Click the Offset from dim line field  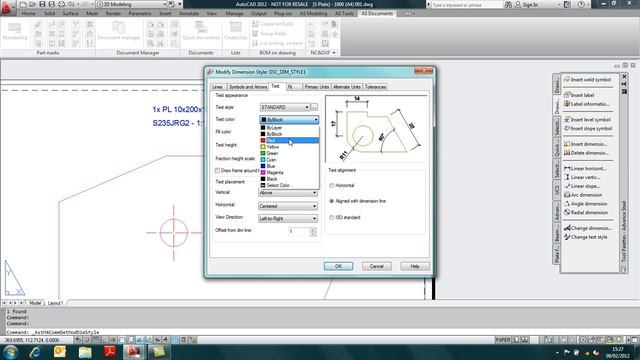click(299, 232)
